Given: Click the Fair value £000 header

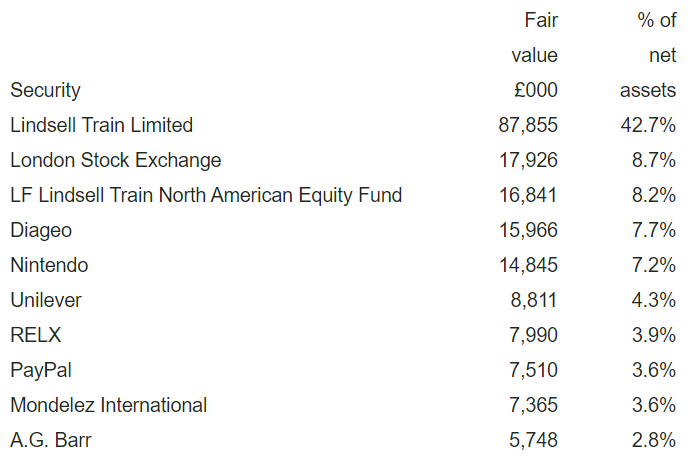Looking at the screenshot, I should [534, 55].
